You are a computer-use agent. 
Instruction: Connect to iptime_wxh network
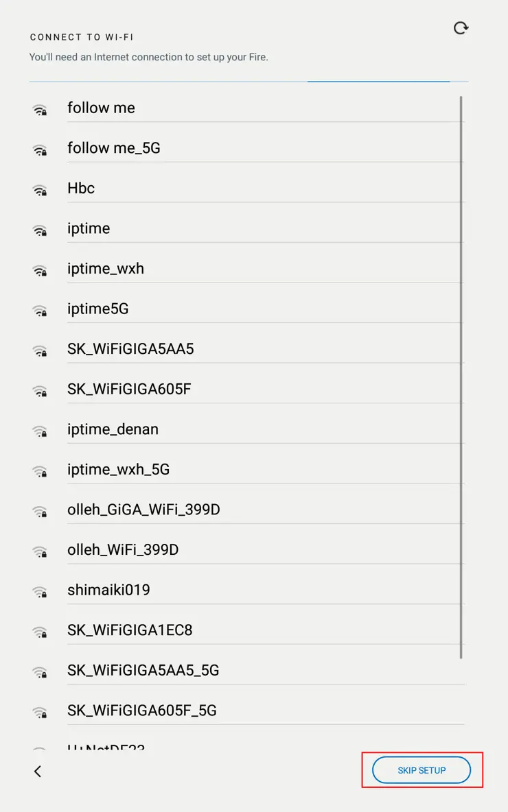pyautogui.click(x=106, y=268)
